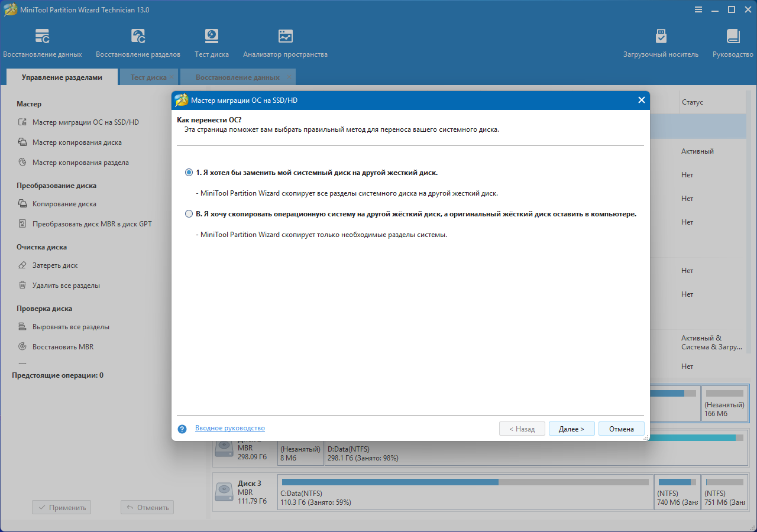Click the Очистка диска section heading
Screen dimensions: 757x532
click(x=41, y=247)
